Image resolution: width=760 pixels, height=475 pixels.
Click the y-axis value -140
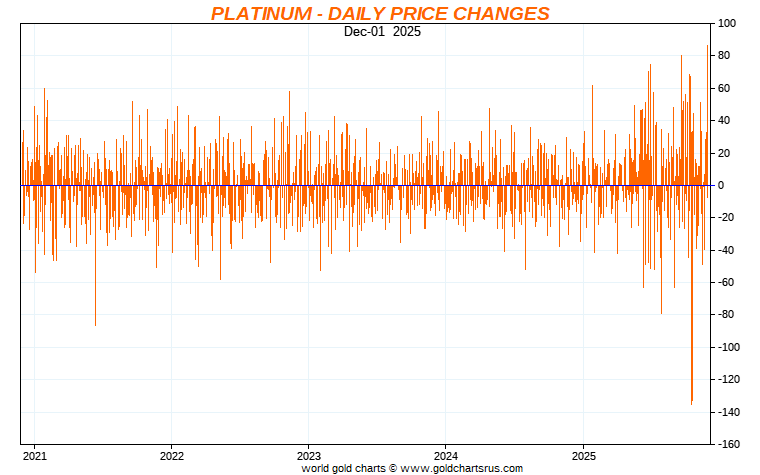coord(729,412)
